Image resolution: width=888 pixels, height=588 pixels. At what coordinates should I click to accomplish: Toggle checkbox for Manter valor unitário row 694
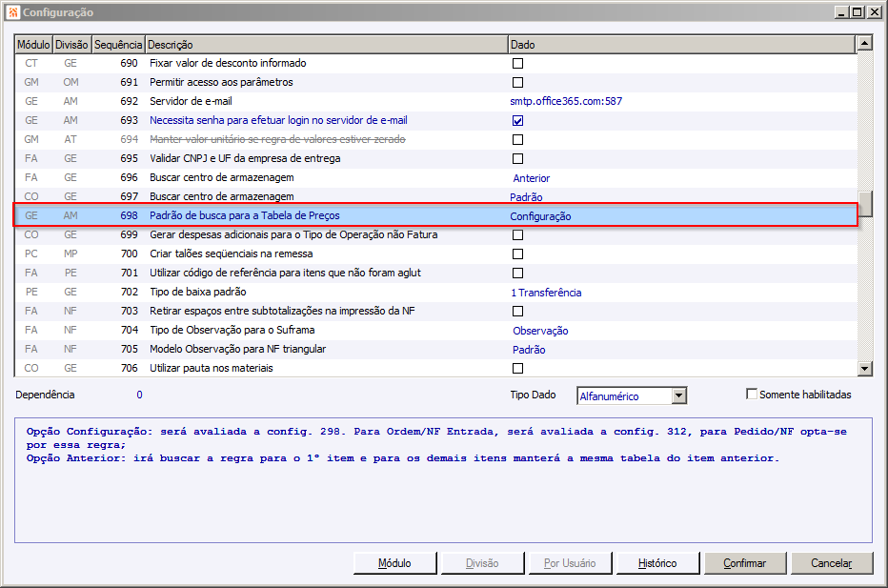click(x=517, y=140)
